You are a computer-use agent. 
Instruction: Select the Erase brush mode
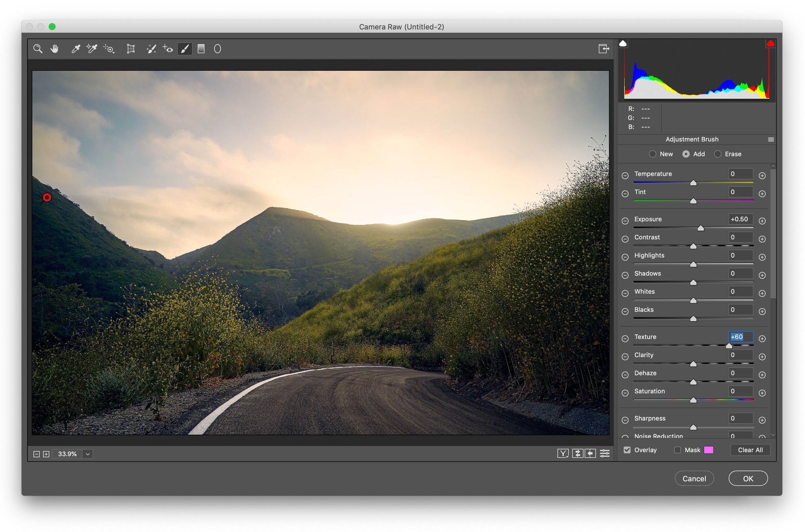tap(718, 154)
